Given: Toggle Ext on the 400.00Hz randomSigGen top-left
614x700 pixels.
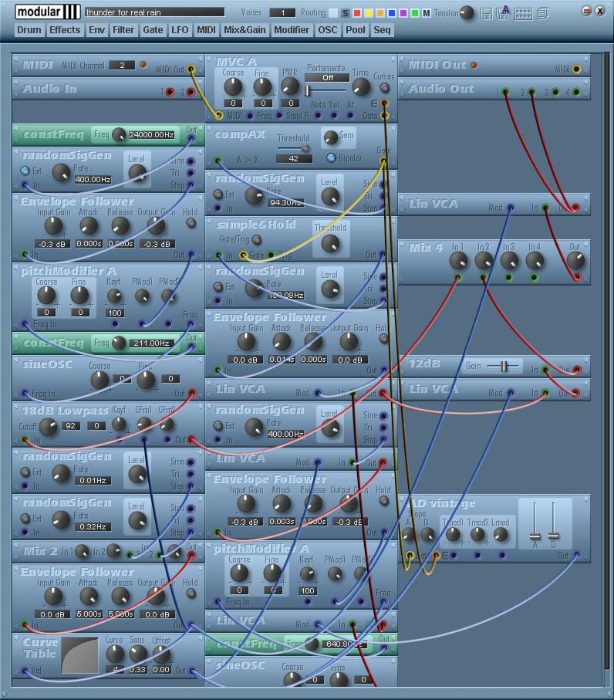Looking at the screenshot, I should pos(25,171).
